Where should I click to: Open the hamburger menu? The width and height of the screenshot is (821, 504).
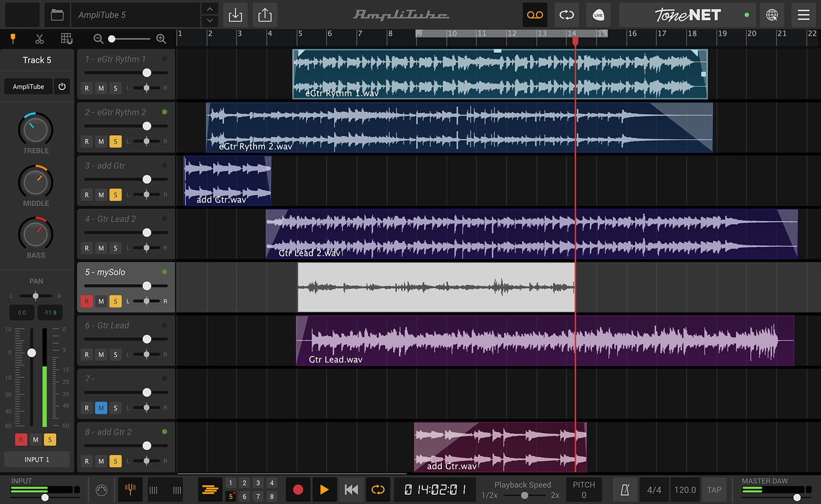pos(802,15)
